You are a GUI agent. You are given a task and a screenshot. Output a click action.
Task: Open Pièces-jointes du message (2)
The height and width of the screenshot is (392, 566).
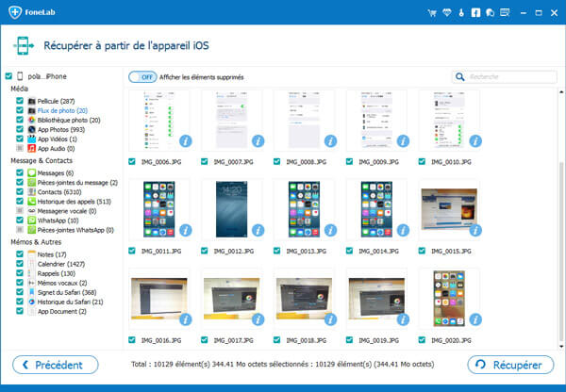click(x=77, y=183)
